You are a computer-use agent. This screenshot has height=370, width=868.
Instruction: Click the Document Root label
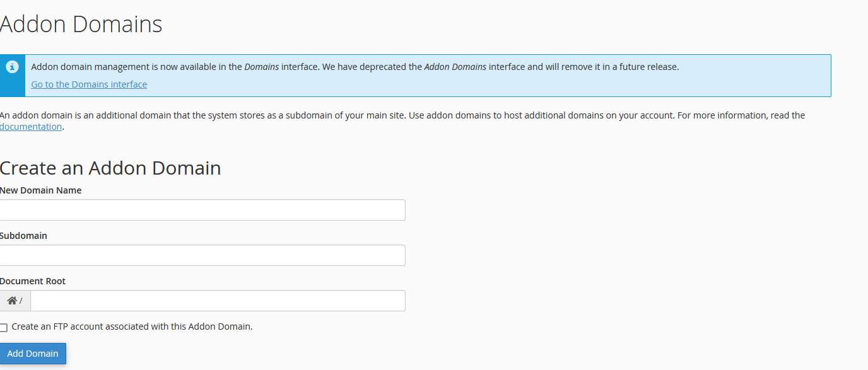point(33,281)
